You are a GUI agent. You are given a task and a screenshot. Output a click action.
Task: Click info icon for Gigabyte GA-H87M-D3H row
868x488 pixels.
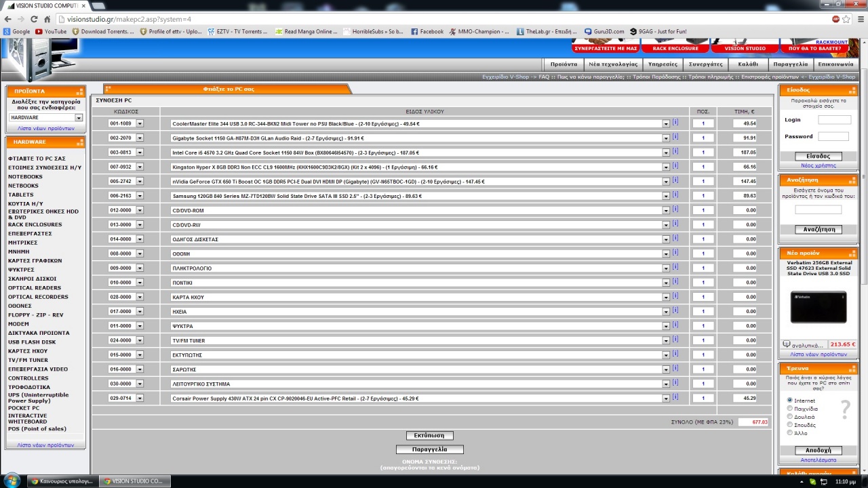pyautogui.click(x=675, y=137)
